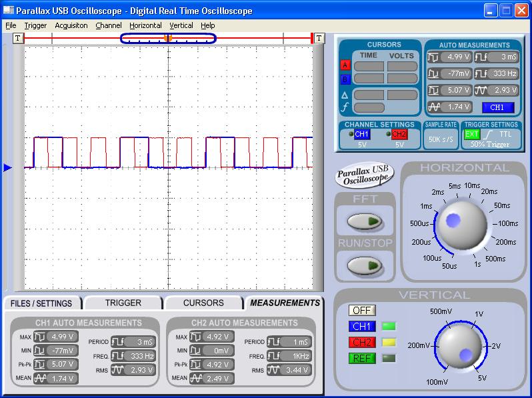The image size is (532, 398).
Task: Click the CH2 PERIOD waveform icon
Action: coord(273,342)
